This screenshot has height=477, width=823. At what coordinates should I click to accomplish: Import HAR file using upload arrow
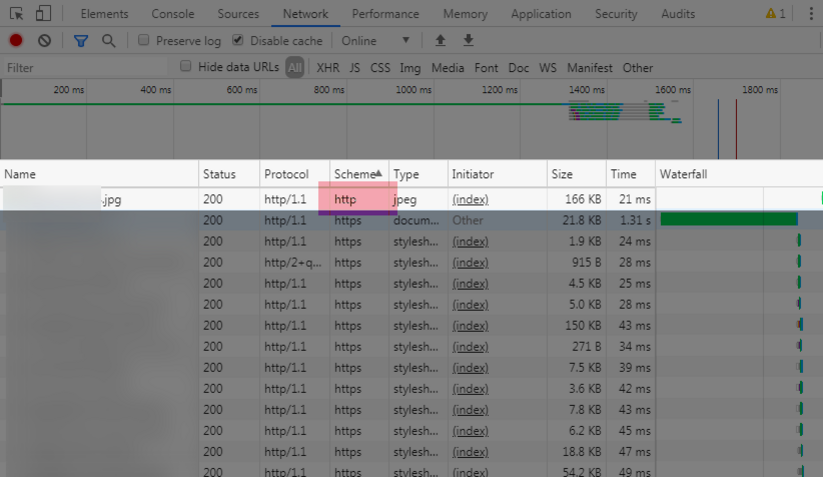pos(440,40)
